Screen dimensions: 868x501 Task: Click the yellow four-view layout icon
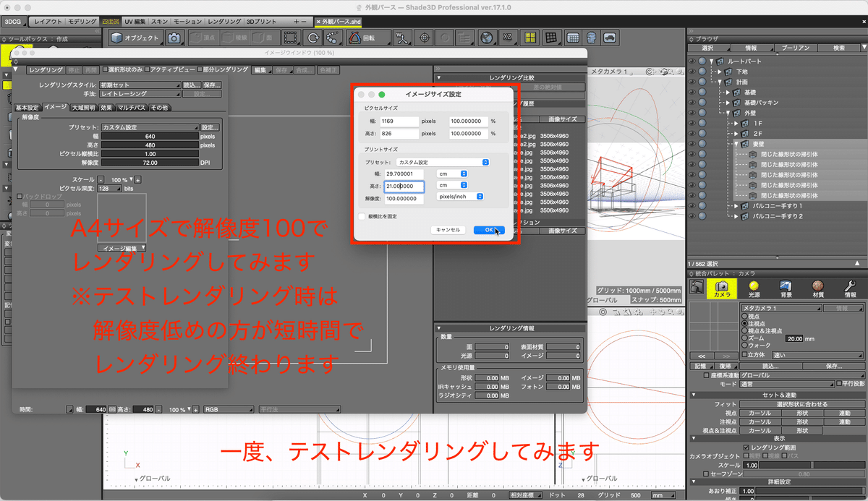click(x=530, y=38)
